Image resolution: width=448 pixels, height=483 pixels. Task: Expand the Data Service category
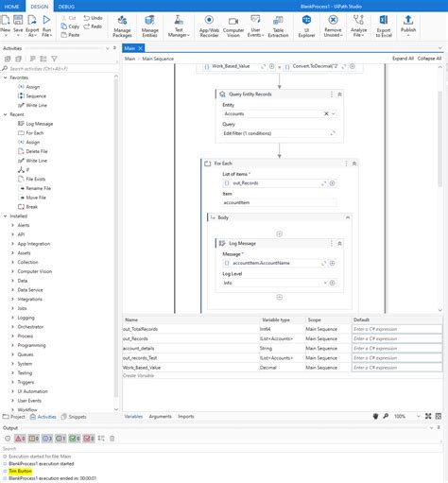[x=12, y=290]
